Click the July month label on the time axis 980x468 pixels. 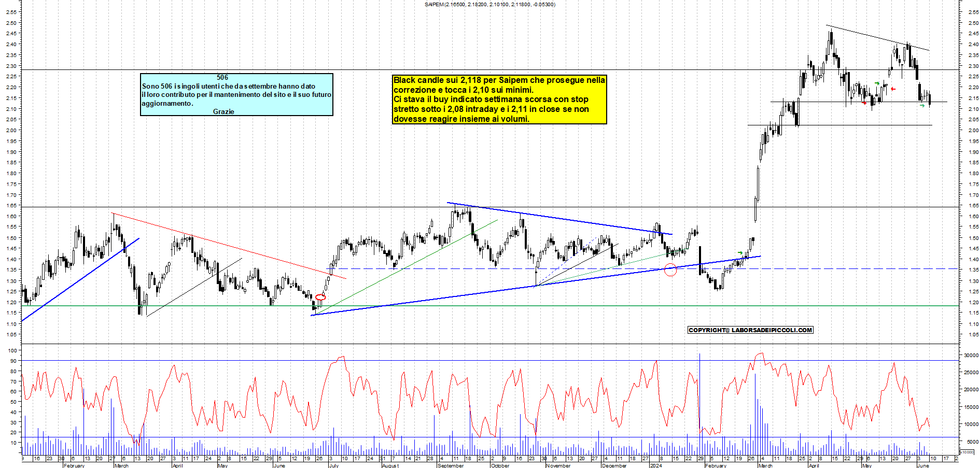333,465
